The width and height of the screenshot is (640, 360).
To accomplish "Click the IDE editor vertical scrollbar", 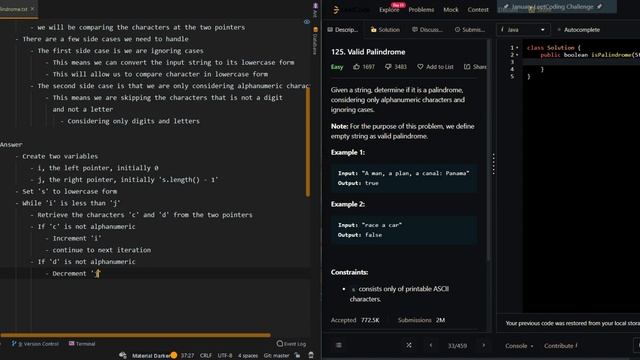I will coord(308,142).
